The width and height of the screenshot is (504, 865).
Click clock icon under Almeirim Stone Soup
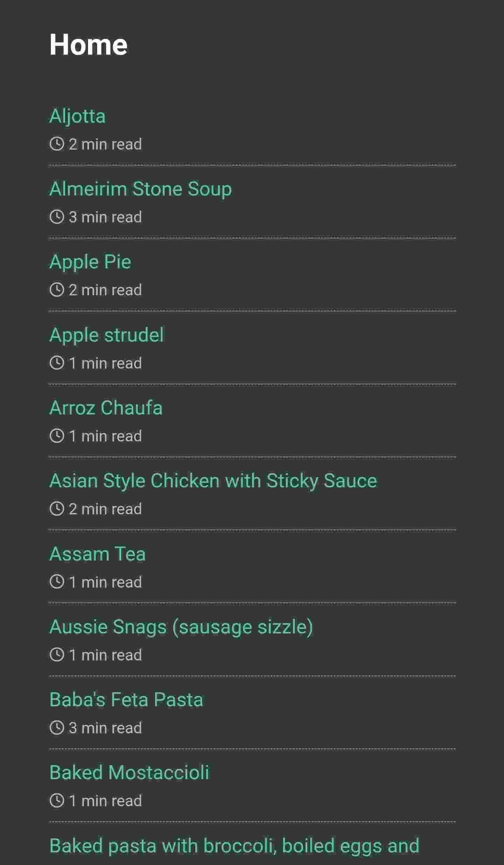click(57, 217)
